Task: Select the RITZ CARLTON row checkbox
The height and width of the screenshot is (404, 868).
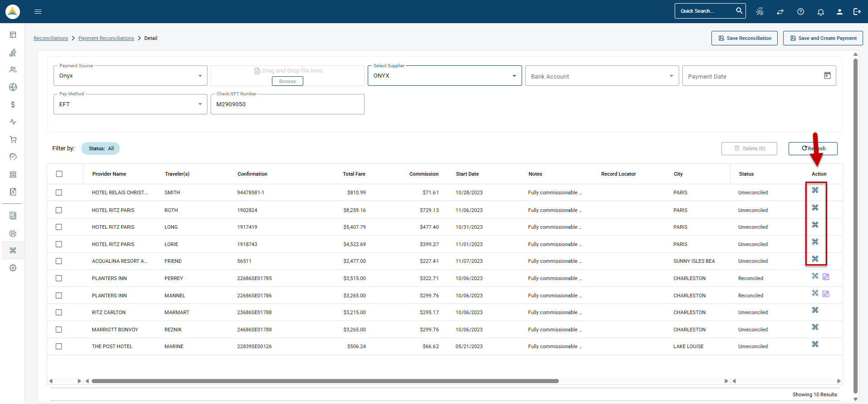Action: click(x=59, y=312)
